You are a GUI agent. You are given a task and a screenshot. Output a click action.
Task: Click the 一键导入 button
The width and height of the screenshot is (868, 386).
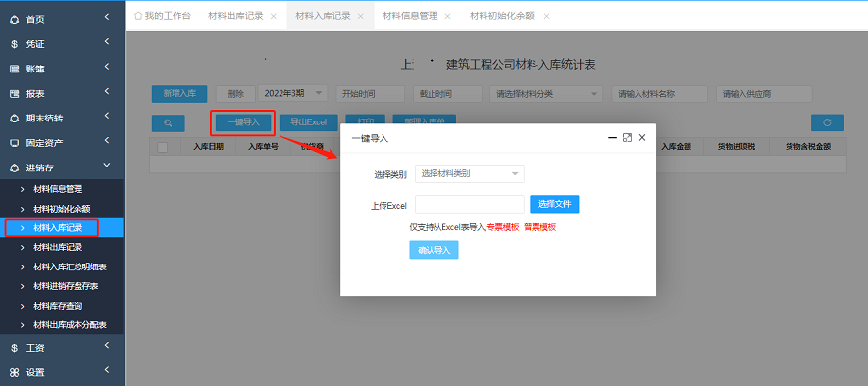coord(243,122)
